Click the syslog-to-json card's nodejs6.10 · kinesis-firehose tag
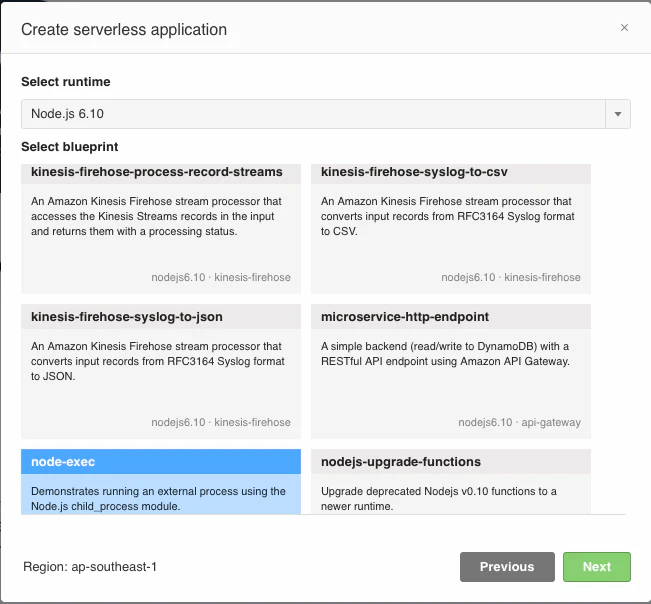Image resolution: width=651 pixels, height=604 pixels. (x=221, y=422)
